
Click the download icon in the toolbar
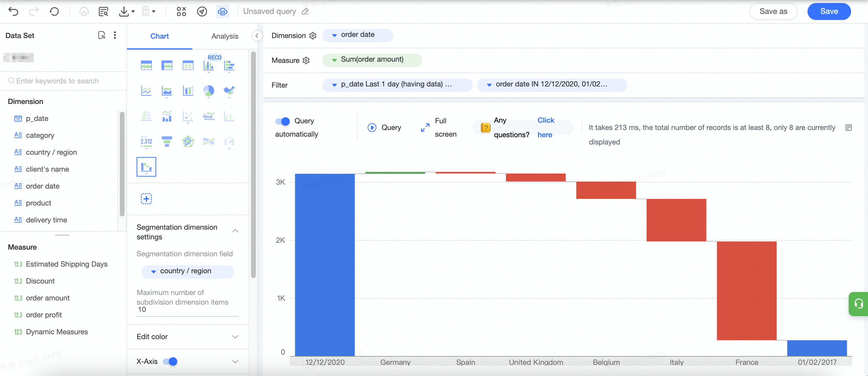[x=124, y=11]
